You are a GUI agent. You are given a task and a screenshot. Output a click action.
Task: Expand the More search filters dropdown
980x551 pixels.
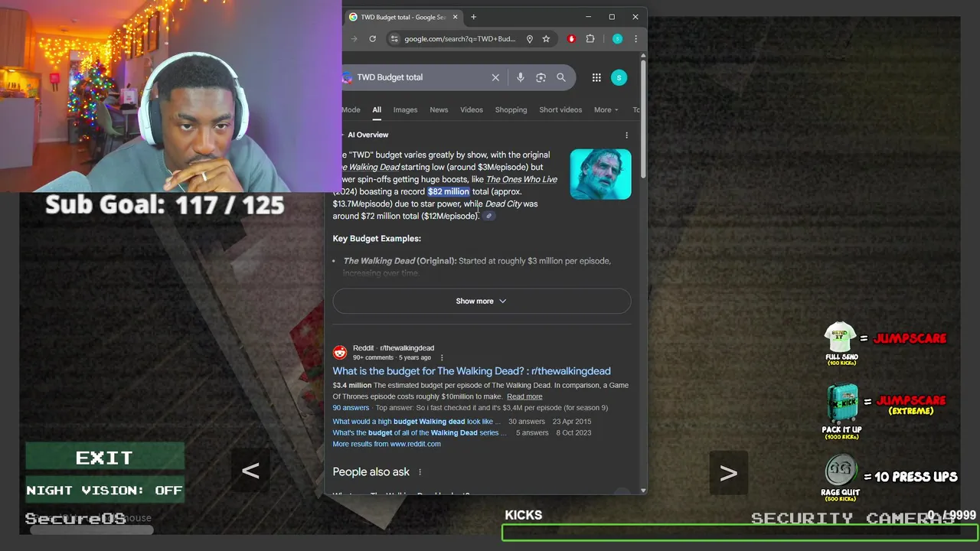(x=606, y=109)
